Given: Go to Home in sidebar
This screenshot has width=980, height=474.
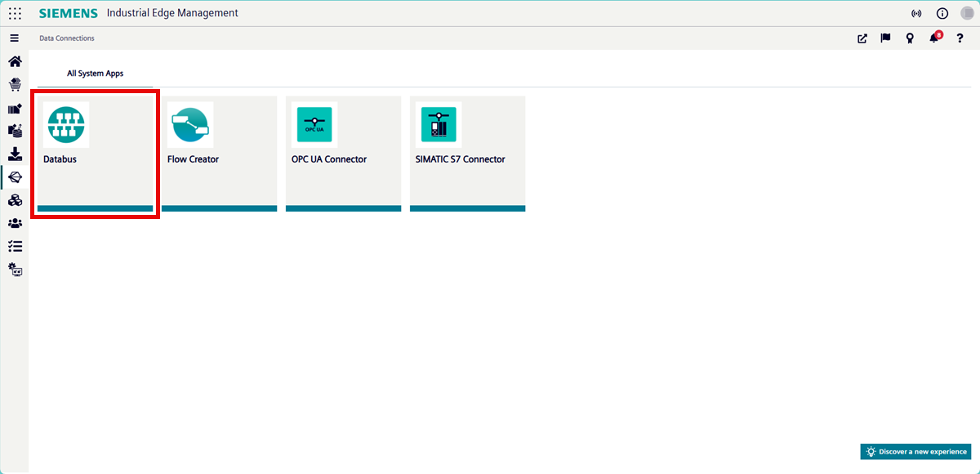Looking at the screenshot, I should click(x=15, y=61).
